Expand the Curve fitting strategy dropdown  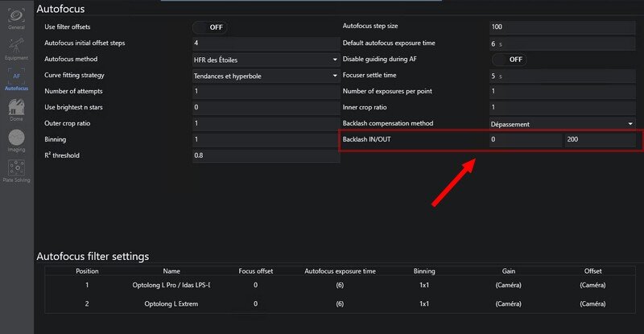pyautogui.click(x=265, y=76)
